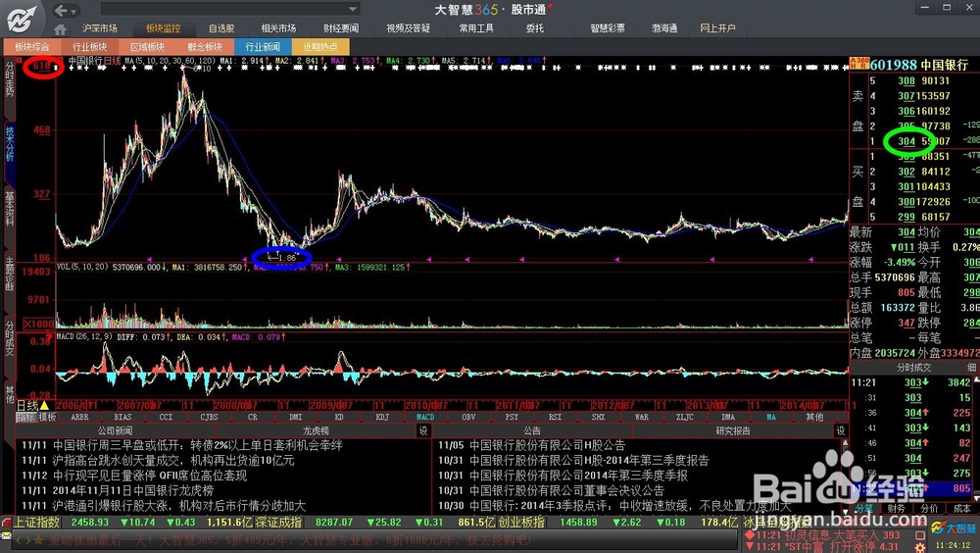The height and width of the screenshot is (553, 980).
Task: Open the 智慧彩票 menu
Action: [x=607, y=28]
